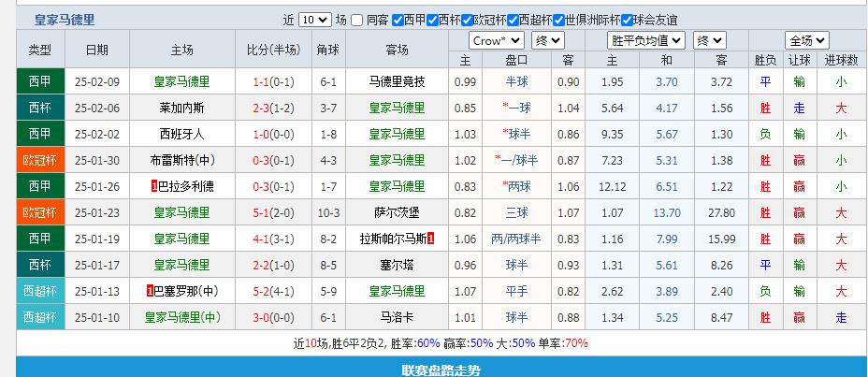
Task: Click the 让球 column header
Action: [799, 60]
